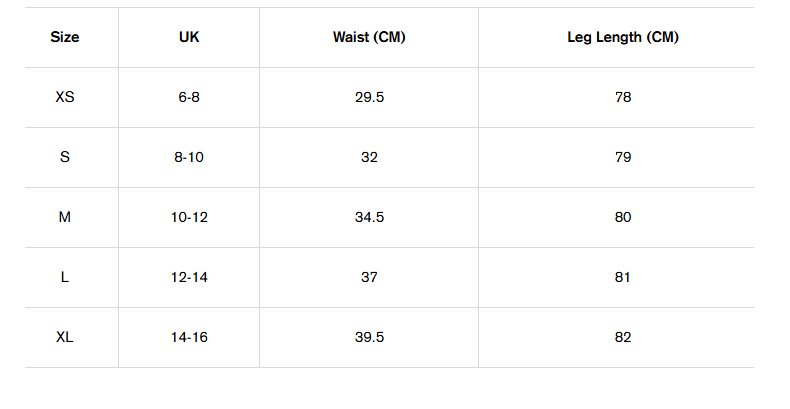The image size is (790, 409).
Task: Click the UK 8-10 cell
Action: [189, 157]
